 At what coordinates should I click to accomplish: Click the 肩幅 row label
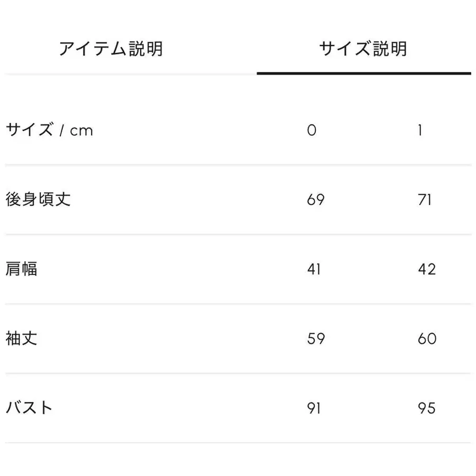click(x=22, y=269)
